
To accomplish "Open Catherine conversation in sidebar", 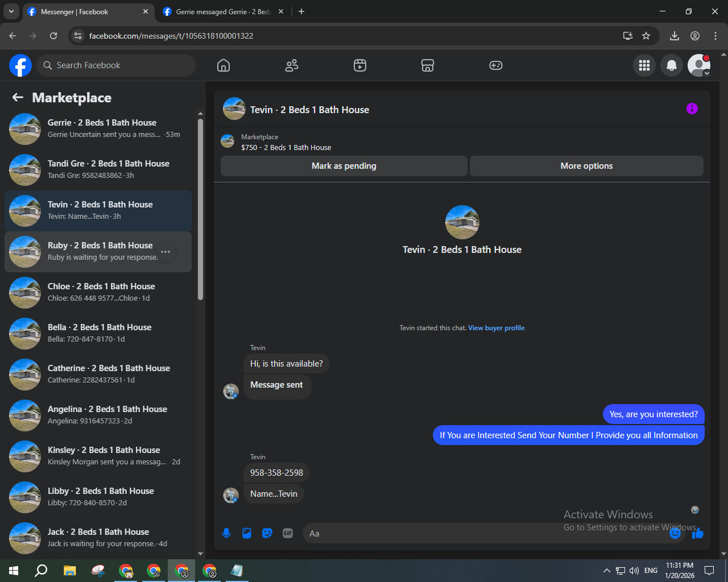I will click(x=98, y=375).
